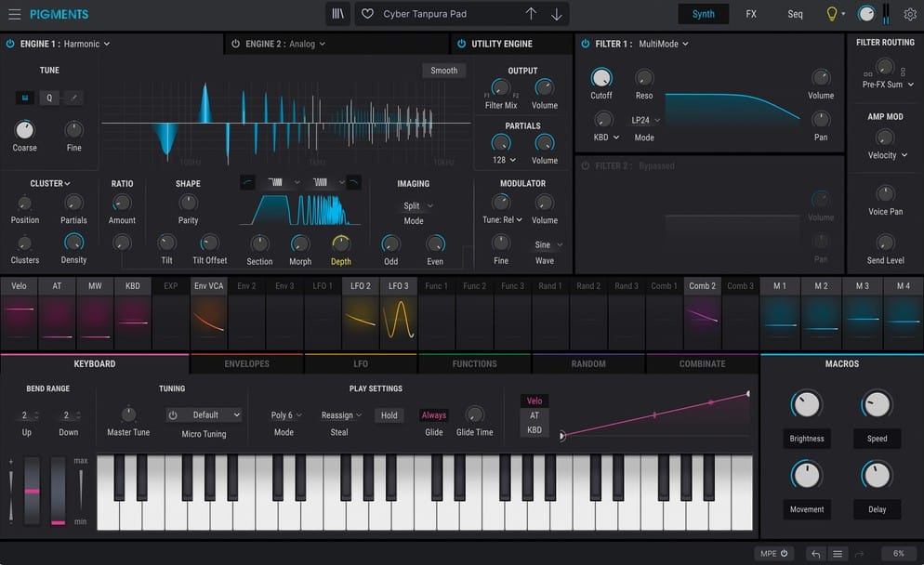The height and width of the screenshot is (565, 924).
Task: Open the hamburger main menu
Action: tap(14, 14)
